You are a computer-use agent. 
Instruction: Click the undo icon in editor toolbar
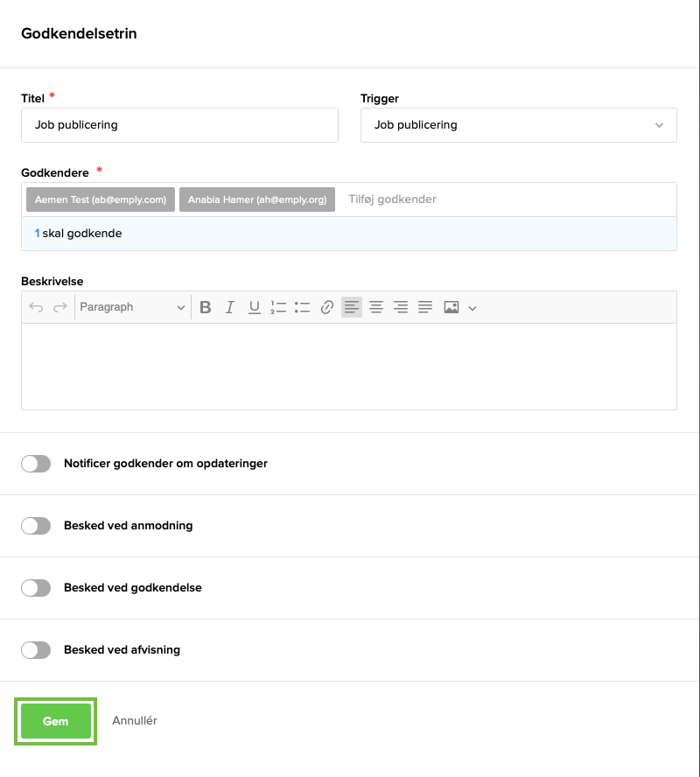click(x=36, y=307)
